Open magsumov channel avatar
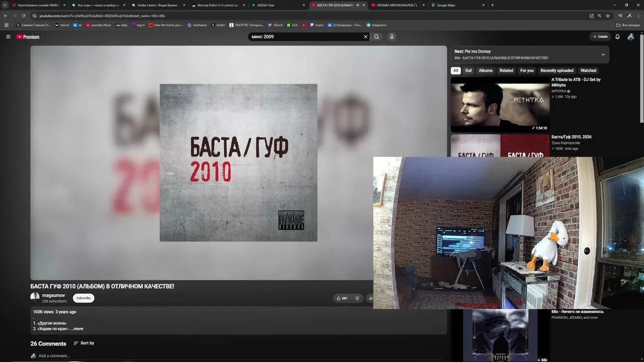Screen dimensions: 644x362 pos(35,297)
